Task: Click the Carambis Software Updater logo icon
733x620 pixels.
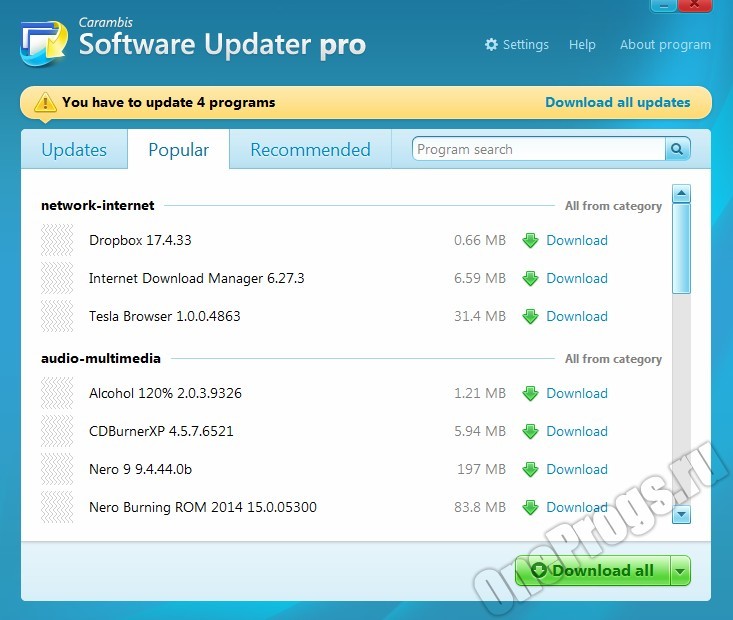Action: [44, 43]
